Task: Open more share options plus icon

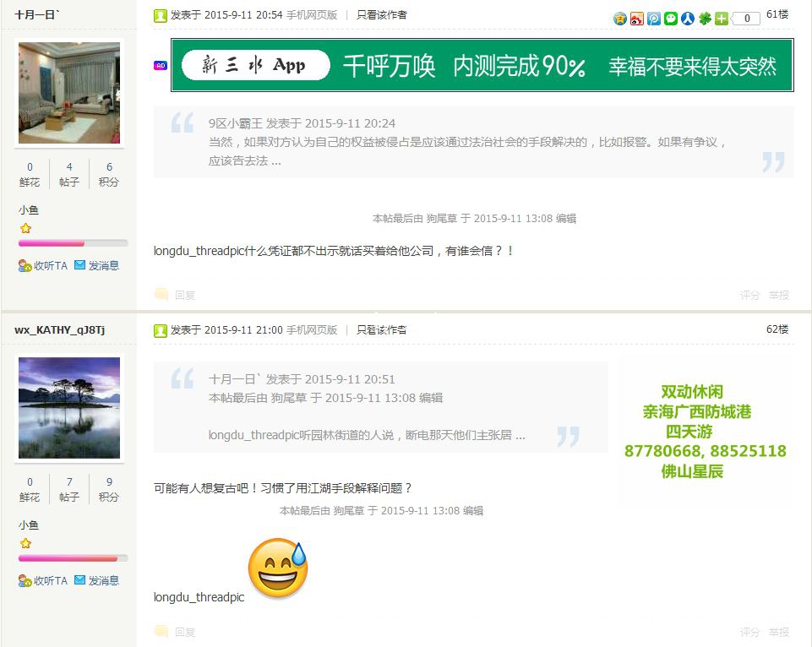Action: click(722, 19)
